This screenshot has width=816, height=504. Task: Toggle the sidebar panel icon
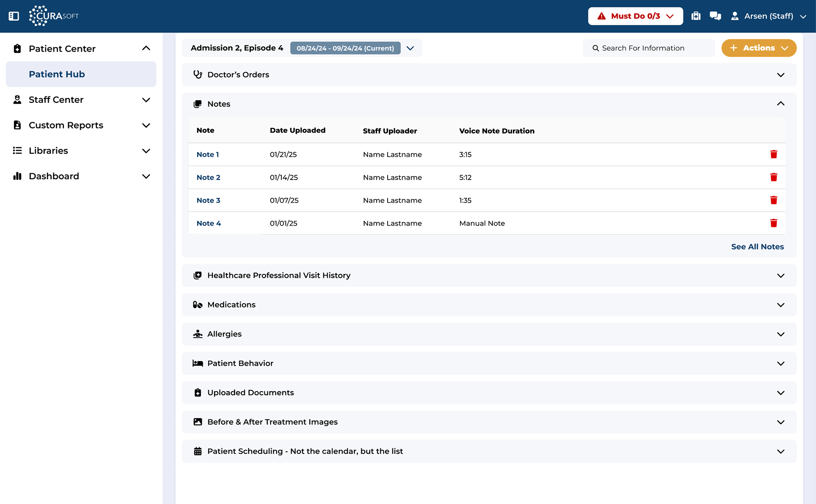pyautogui.click(x=14, y=16)
